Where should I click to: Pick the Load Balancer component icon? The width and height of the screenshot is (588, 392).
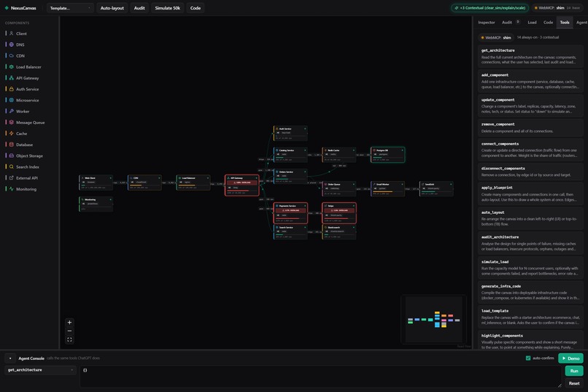point(11,66)
